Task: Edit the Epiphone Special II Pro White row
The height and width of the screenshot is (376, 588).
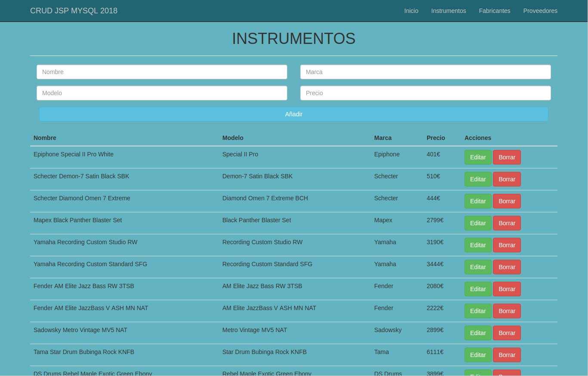Action: [478, 157]
